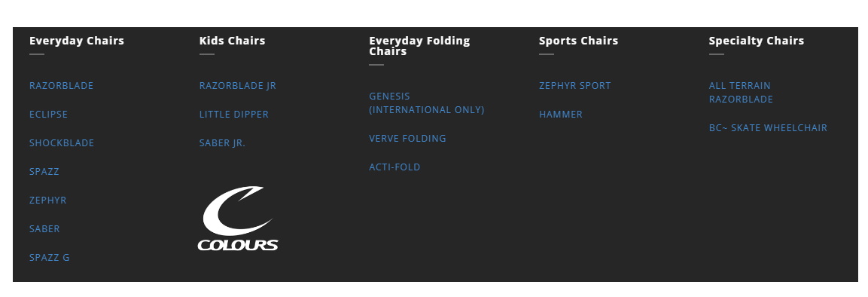
Task: Click the Everyday Chairs heading
Action: [x=76, y=41]
